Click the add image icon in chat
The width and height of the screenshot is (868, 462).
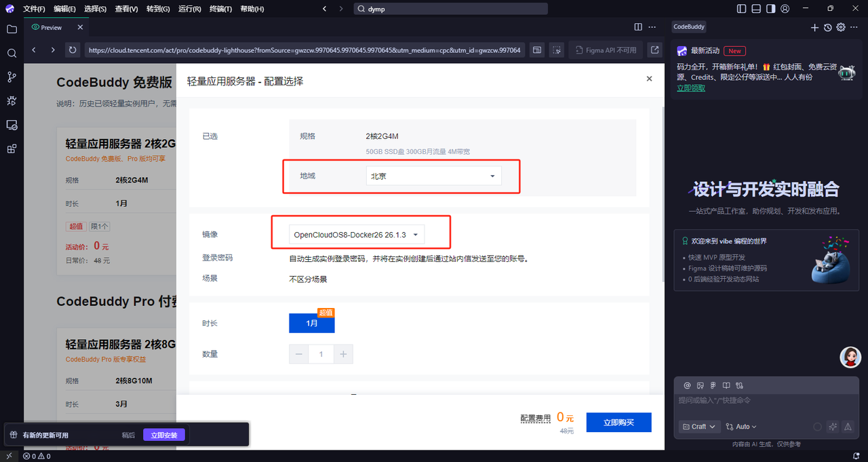(701, 385)
